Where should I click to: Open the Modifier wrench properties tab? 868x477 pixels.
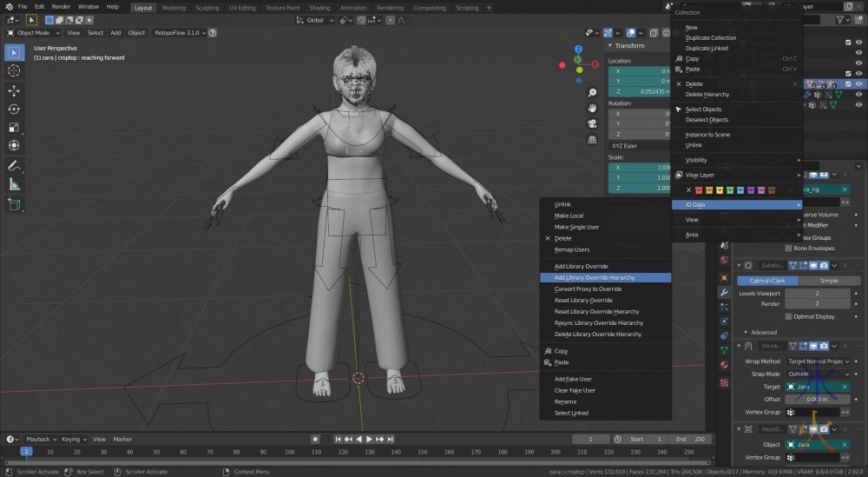[x=724, y=293]
